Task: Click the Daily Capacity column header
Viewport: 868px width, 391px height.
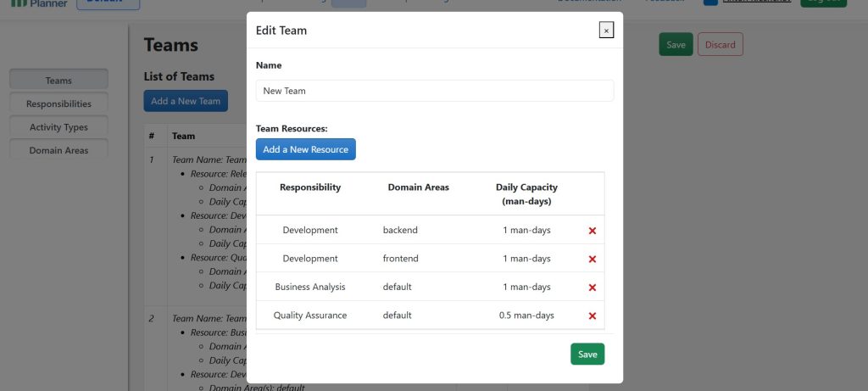Action: coord(526,194)
